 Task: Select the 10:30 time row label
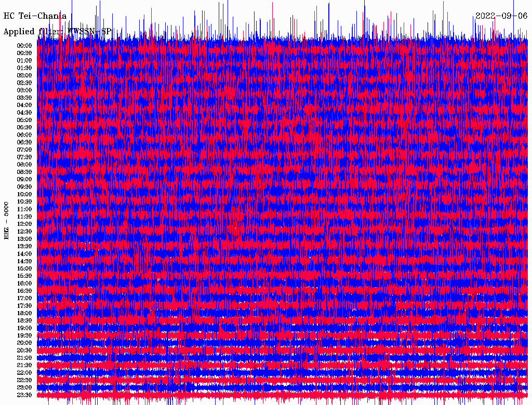pos(24,202)
